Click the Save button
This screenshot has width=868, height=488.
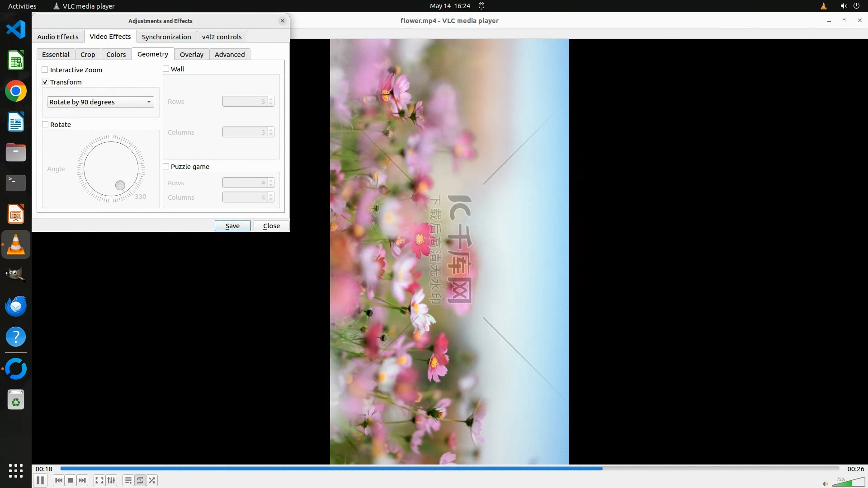tap(232, 225)
